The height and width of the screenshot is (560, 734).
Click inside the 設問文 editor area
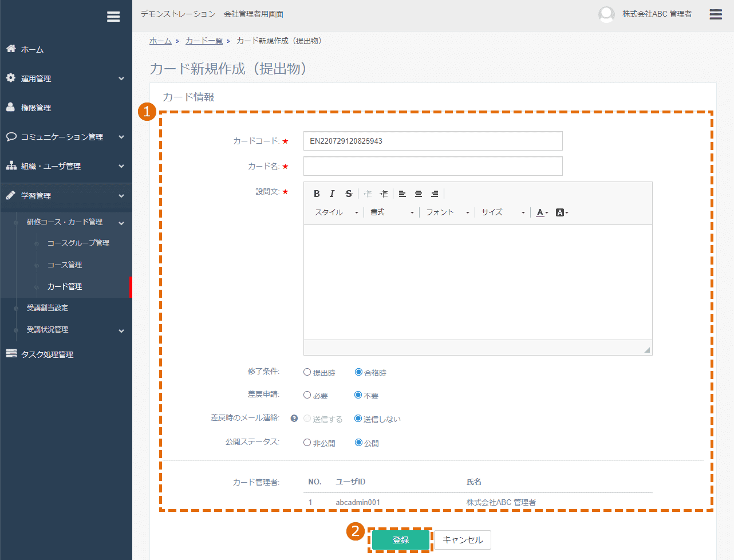[x=478, y=282]
